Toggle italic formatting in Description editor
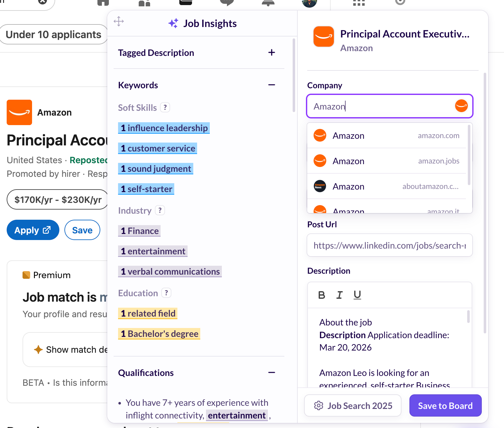The width and height of the screenshot is (504, 428). tap(339, 295)
